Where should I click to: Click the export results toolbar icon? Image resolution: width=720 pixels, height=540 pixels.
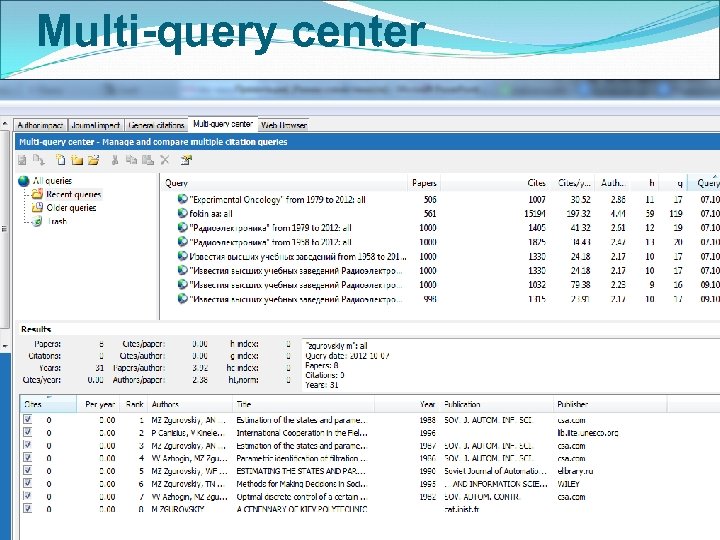pyautogui.click(x=39, y=160)
